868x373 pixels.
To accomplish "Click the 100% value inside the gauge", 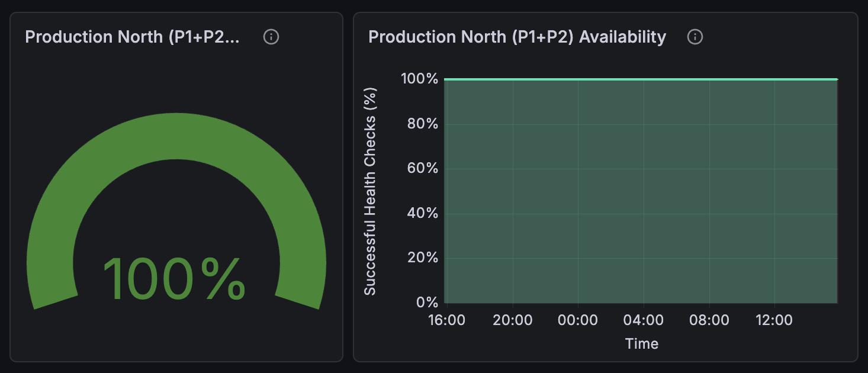I will 175,278.
